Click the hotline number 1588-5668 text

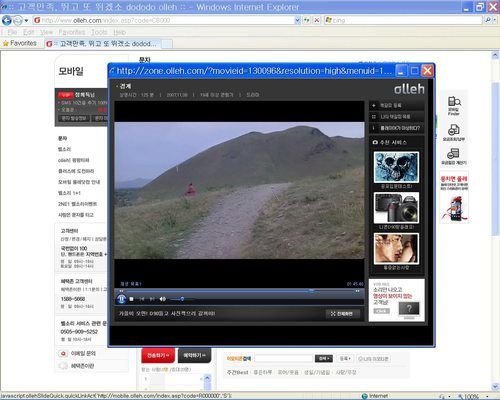click(73, 299)
